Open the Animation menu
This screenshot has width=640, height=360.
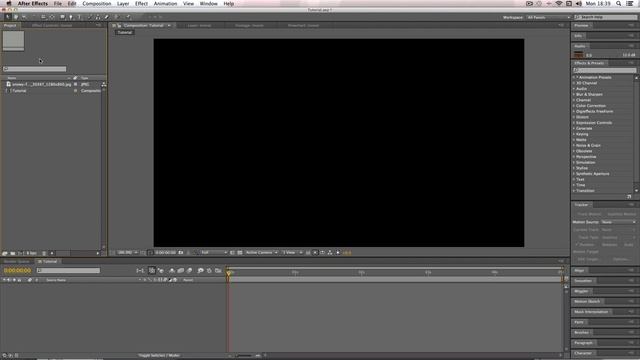(165, 3)
